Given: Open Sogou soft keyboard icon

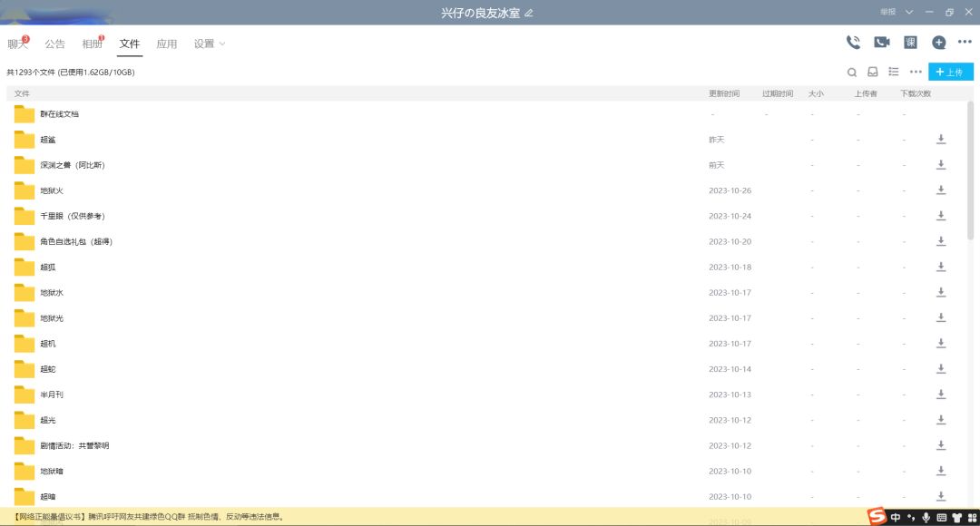Looking at the screenshot, I should [x=941, y=517].
